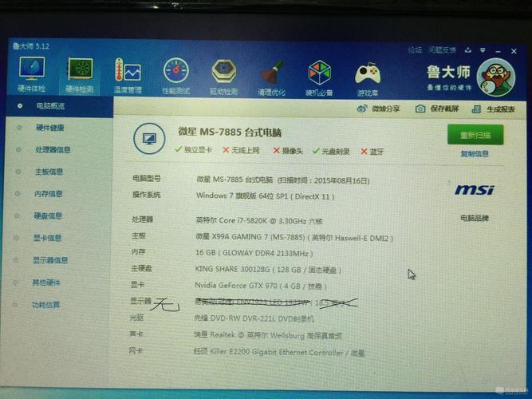
Task: Open 装机必备 cube icon
Action: pyautogui.click(x=319, y=73)
